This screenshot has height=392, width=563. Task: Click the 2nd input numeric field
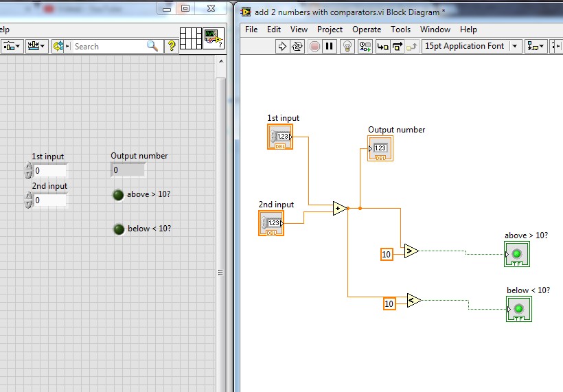click(x=50, y=200)
